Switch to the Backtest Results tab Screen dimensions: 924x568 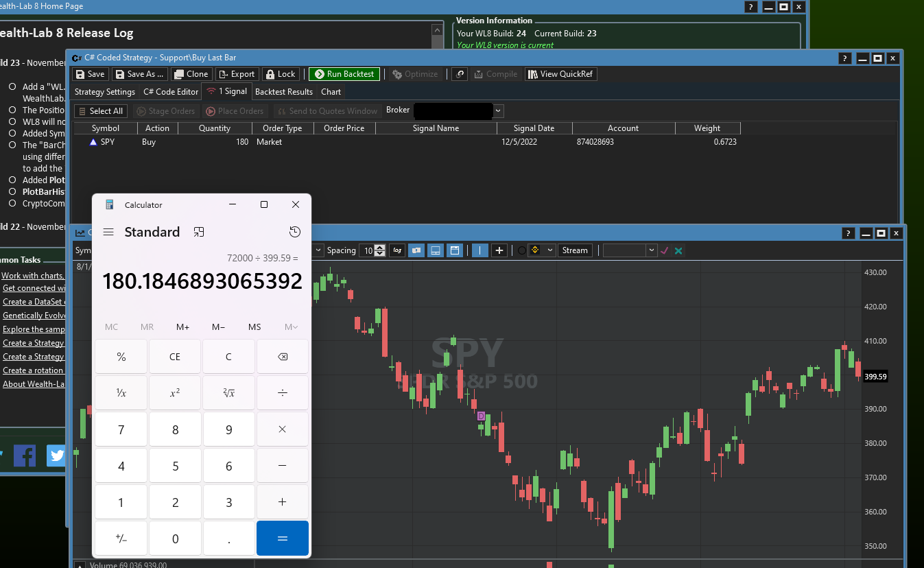point(283,92)
